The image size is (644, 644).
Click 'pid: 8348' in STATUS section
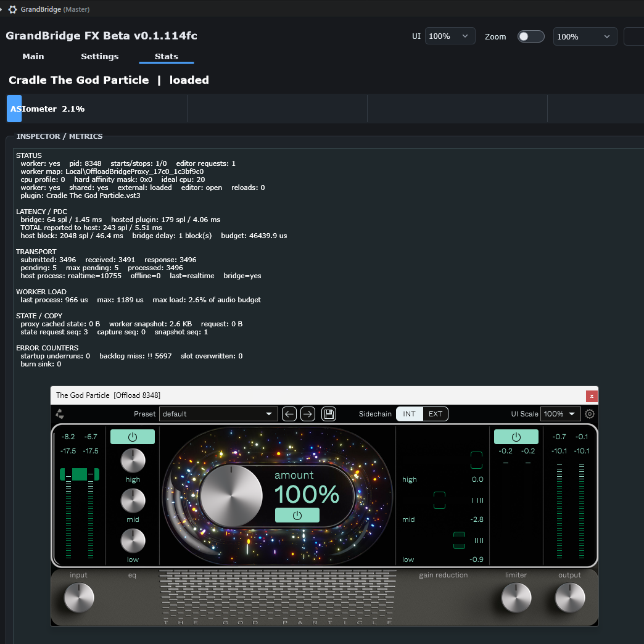coord(85,163)
